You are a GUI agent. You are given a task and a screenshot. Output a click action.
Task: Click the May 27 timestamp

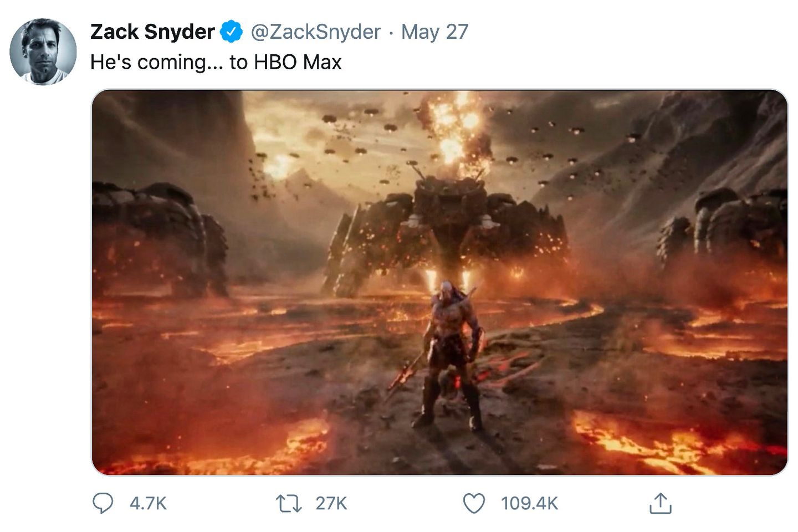click(434, 32)
